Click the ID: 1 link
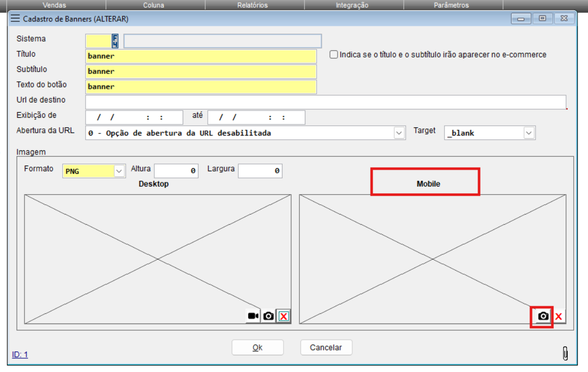The image size is (588, 372). pyautogui.click(x=20, y=354)
